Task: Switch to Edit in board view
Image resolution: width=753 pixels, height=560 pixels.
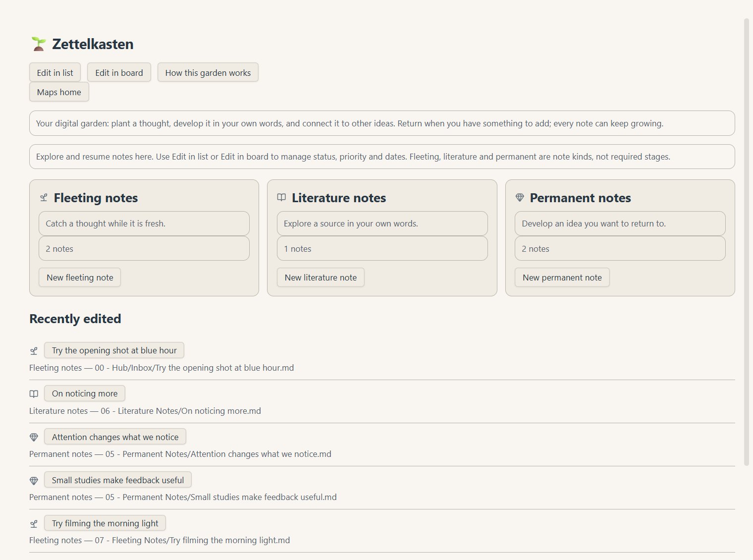Action: pyautogui.click(x=119, y=72)
